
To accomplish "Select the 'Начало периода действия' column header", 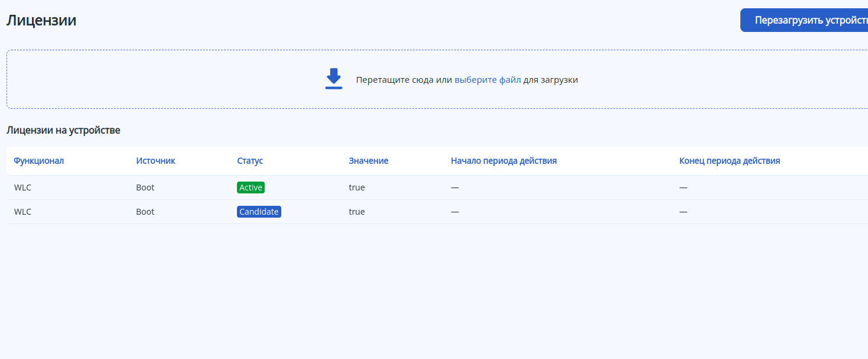I will tap(503, 161).
